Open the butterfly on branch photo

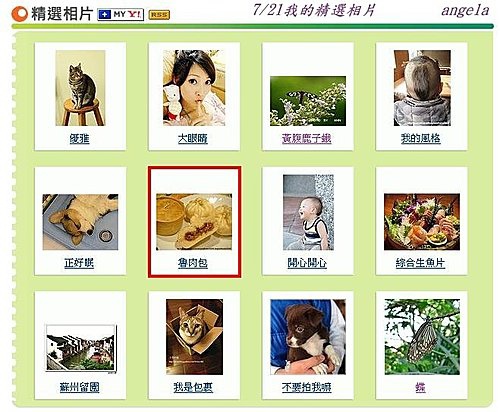[x=422, y=337]
